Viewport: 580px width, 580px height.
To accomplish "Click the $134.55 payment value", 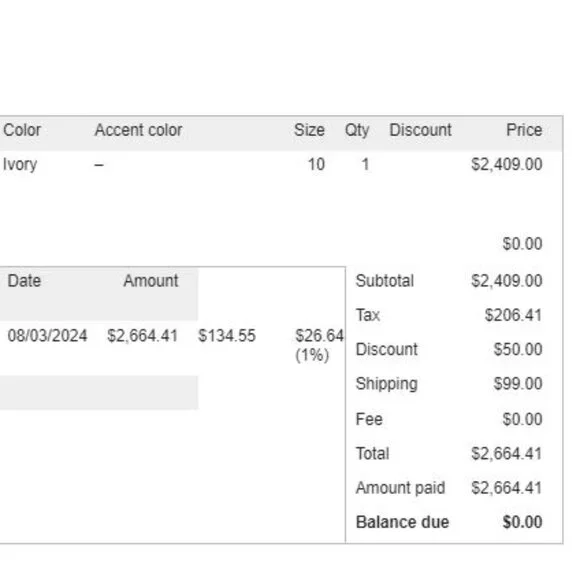I will pyautogui.click(x=227, y=336).
